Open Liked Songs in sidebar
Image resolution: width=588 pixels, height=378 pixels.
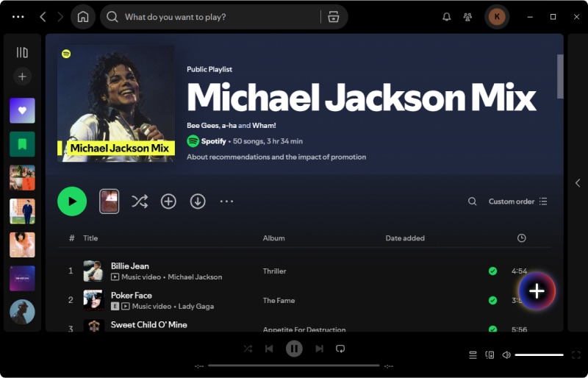(x=22, y=110)
